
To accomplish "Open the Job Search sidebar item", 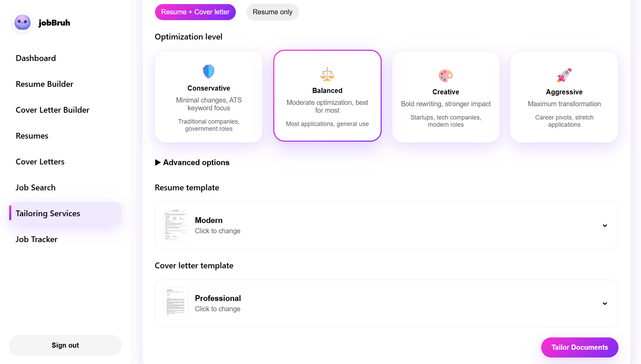I will pyautogui.click(x=35, y=188).
